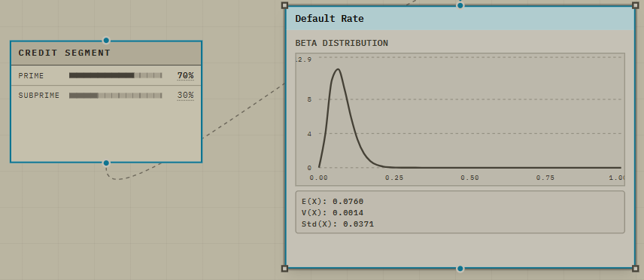Select the Credit Segment node header

(106, 53)
